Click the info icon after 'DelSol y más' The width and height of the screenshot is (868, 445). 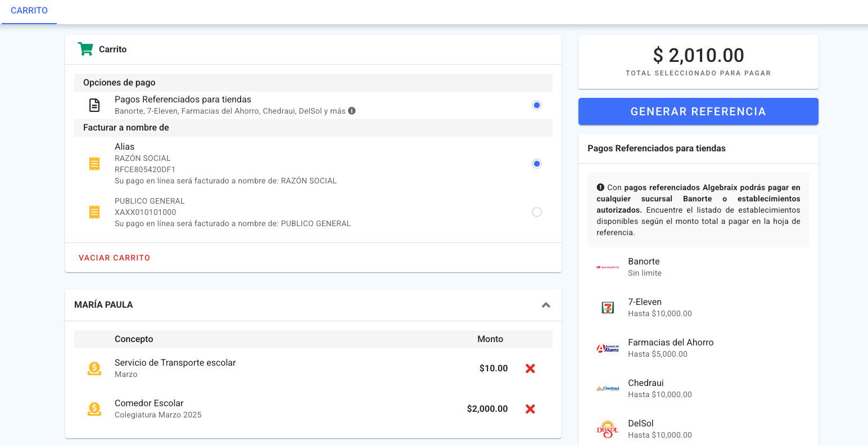pyautogui.click(x=352, y=111)
